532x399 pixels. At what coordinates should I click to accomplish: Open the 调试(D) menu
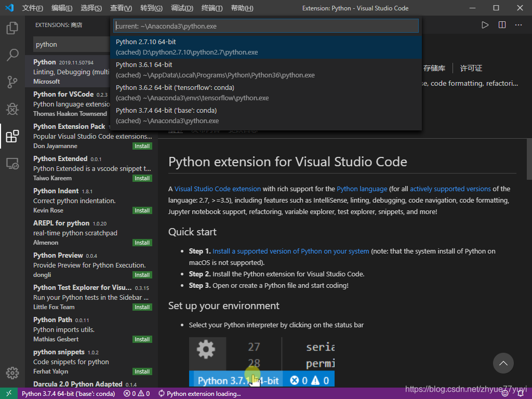pyautogui.click(x=182, y=8)
